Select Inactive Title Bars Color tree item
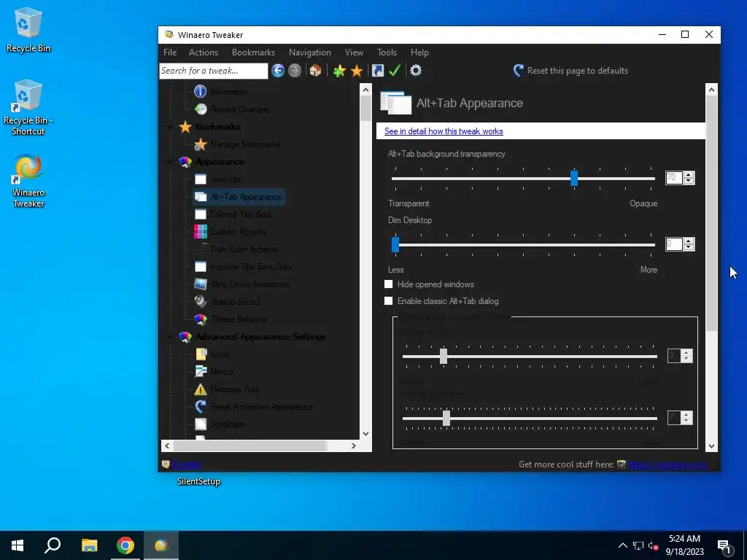 point(252,267)
